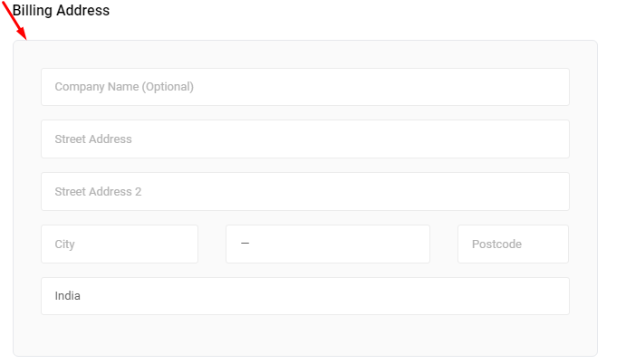This screenshot has height=364, width=626.
Task: Focus the Postcode field
Action: click(513, 244)
